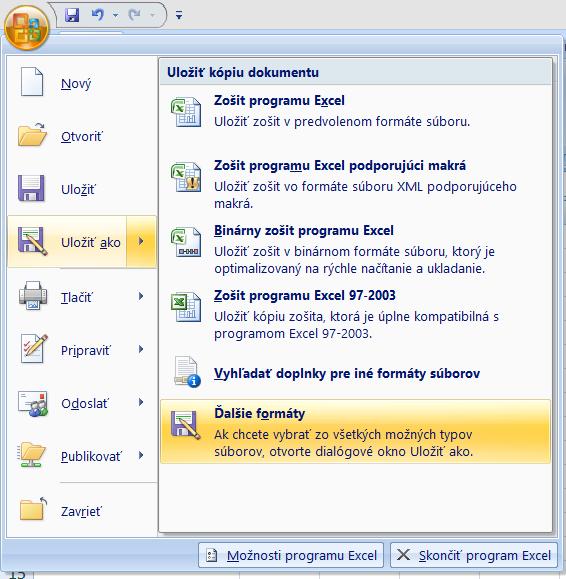Click the closed folder icon for Zavrieť
This screenshot has height=579, width=566.
[x=34, y=508]
